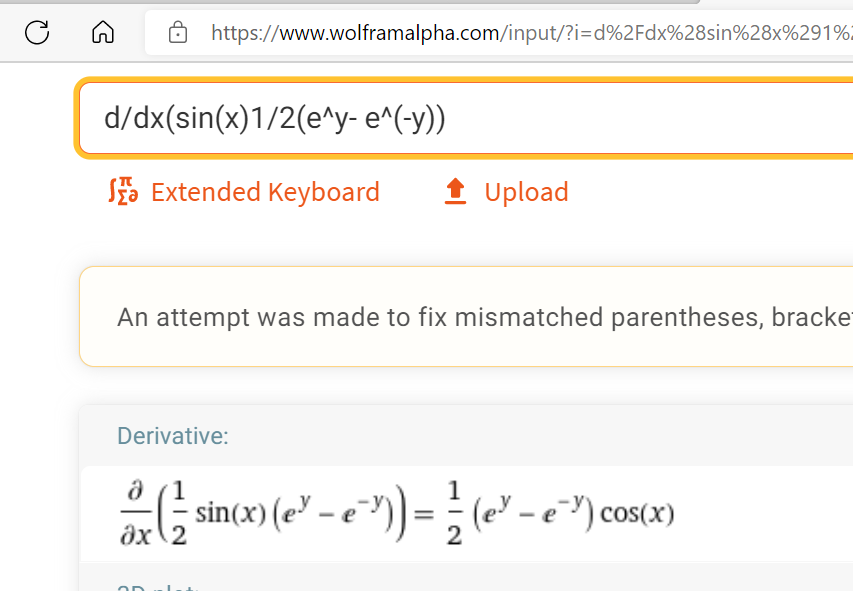Click the mismatched parentheses notice text

tap(485, 317)
